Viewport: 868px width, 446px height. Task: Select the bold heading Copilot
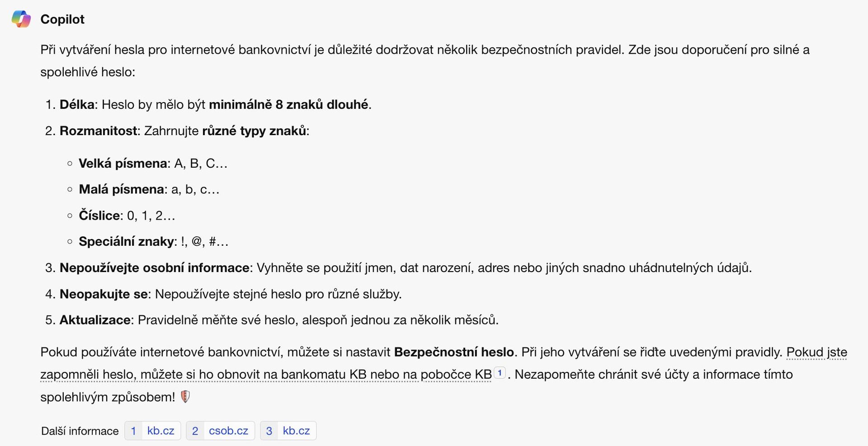pos(62,19)
